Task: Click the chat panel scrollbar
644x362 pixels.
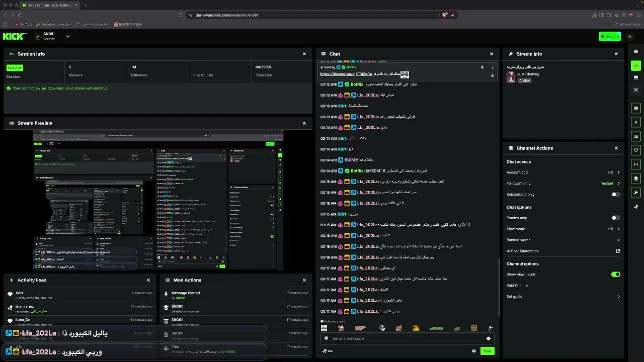Action: [499, 287]
